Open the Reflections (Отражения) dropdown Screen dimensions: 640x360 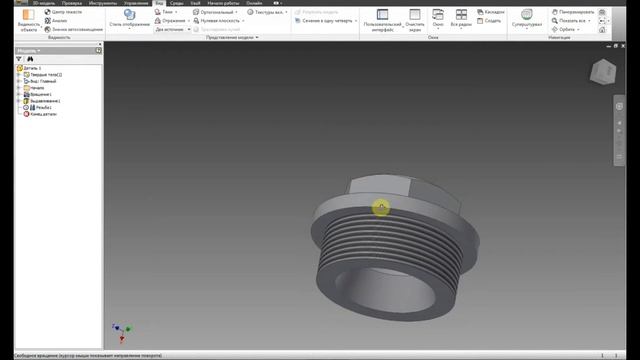pos(172,20)
